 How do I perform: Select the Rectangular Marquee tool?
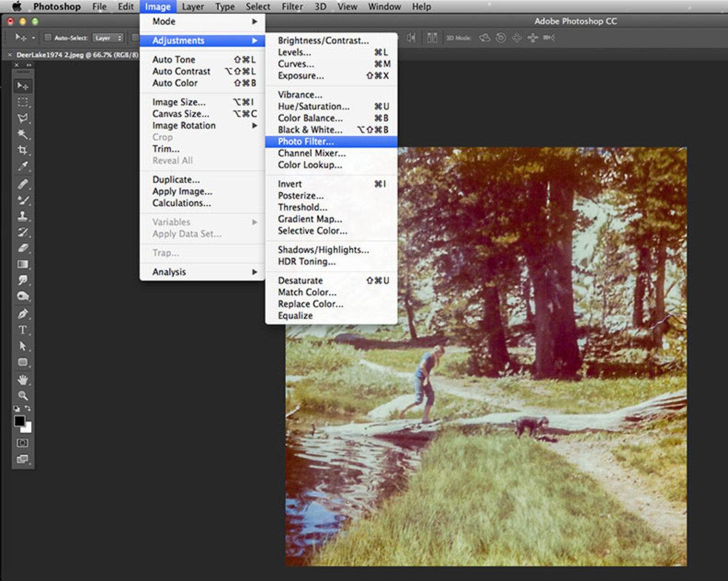point(23,102)
